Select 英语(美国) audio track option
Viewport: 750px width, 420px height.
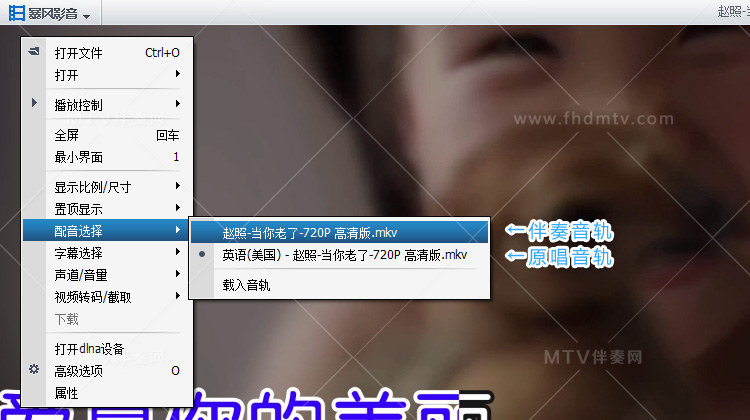[x=340, y=255]
